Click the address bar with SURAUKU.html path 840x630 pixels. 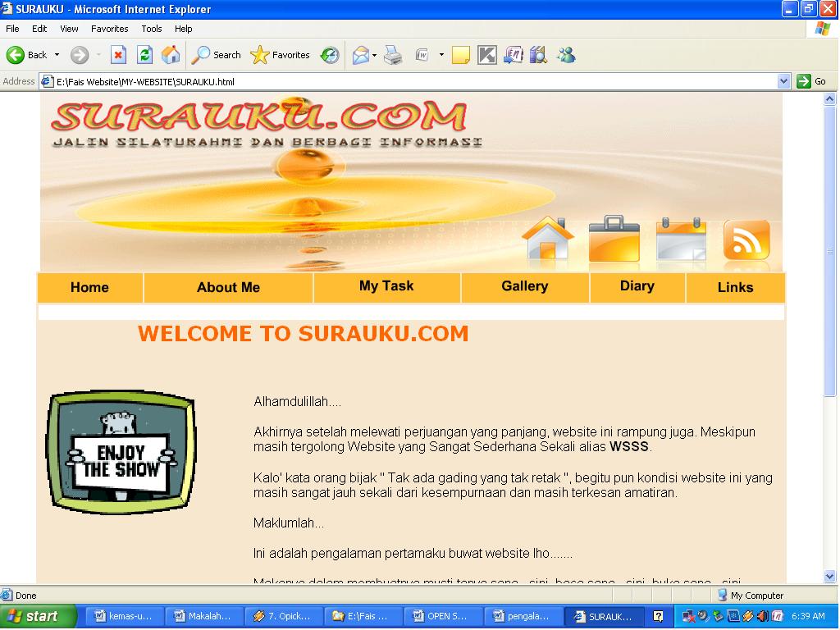point(409,81)
